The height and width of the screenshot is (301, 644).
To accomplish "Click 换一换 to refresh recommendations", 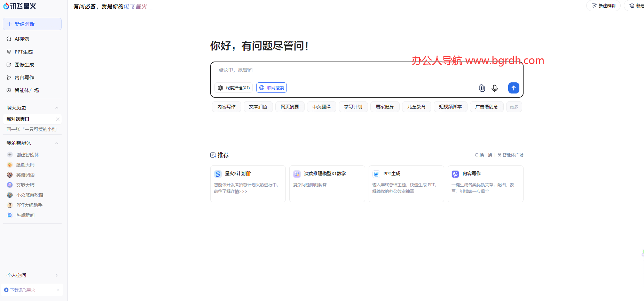I will click(x=484, y=155).
